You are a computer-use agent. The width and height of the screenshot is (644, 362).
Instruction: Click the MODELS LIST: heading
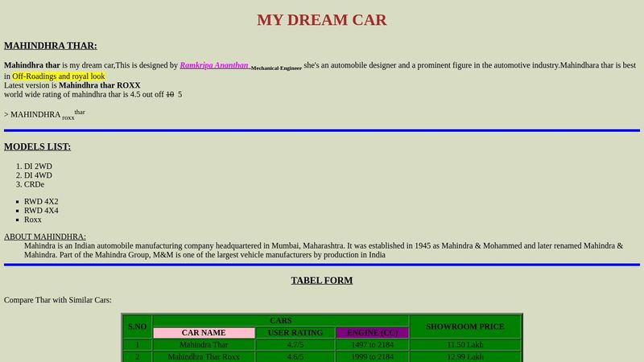click(x=37, y=147)
